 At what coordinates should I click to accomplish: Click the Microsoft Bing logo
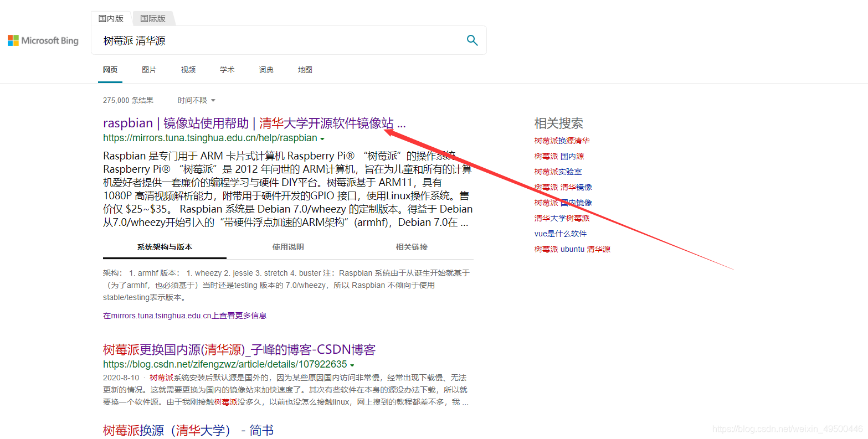point(43,40)
